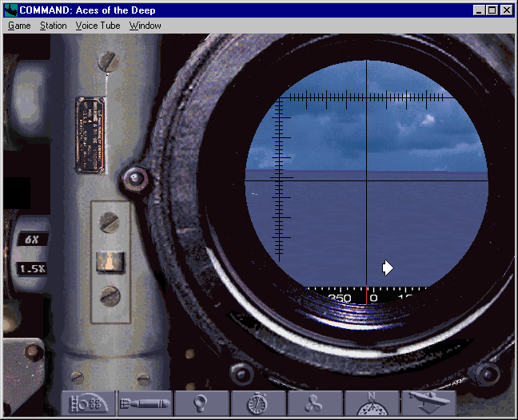Click the app icon in title bar
The height and width of the screenshot is (420, 518).
pyautogui.click(x=11, y=10)
